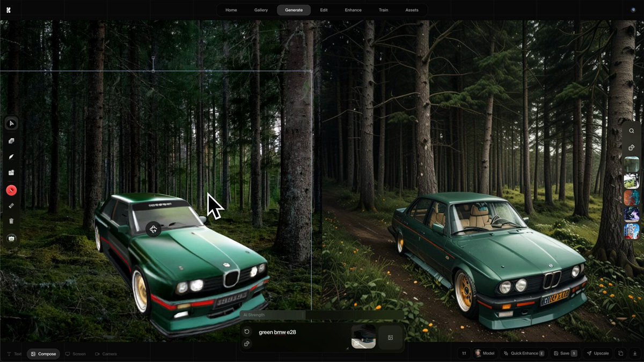Select the orange and teal dragon style thumbnail
The width and height of the screenshot is (644, 362).
632,198
